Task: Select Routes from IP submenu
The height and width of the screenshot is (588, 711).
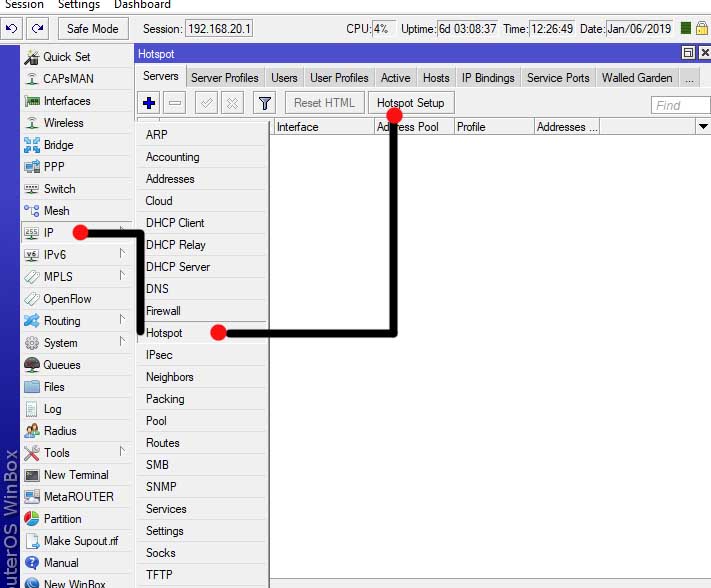Action: coord(202,443)
